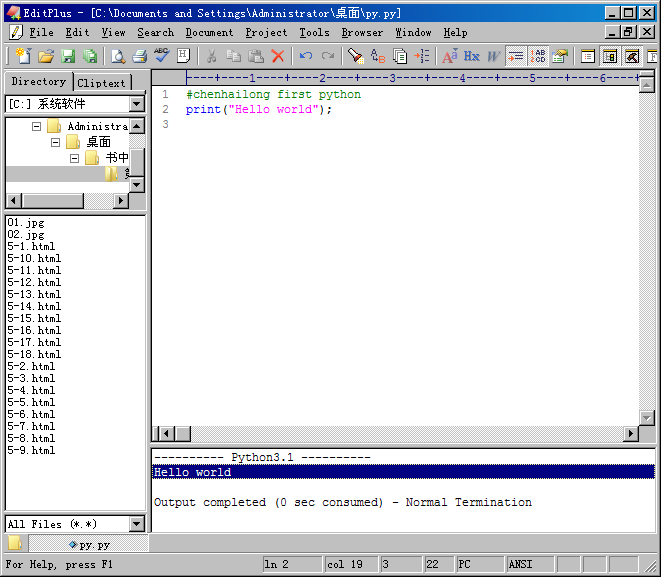Select file 5-18.html in the file list

(34, 354)
